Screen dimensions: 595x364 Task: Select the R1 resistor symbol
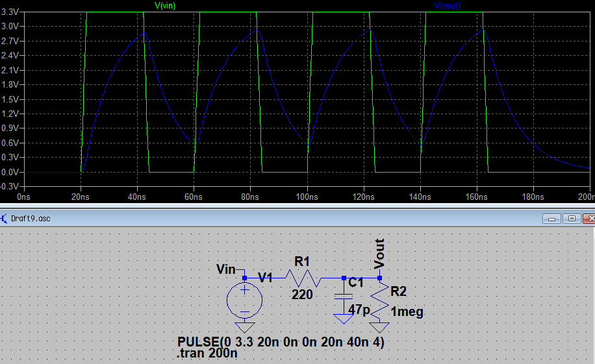pos(301,278)
